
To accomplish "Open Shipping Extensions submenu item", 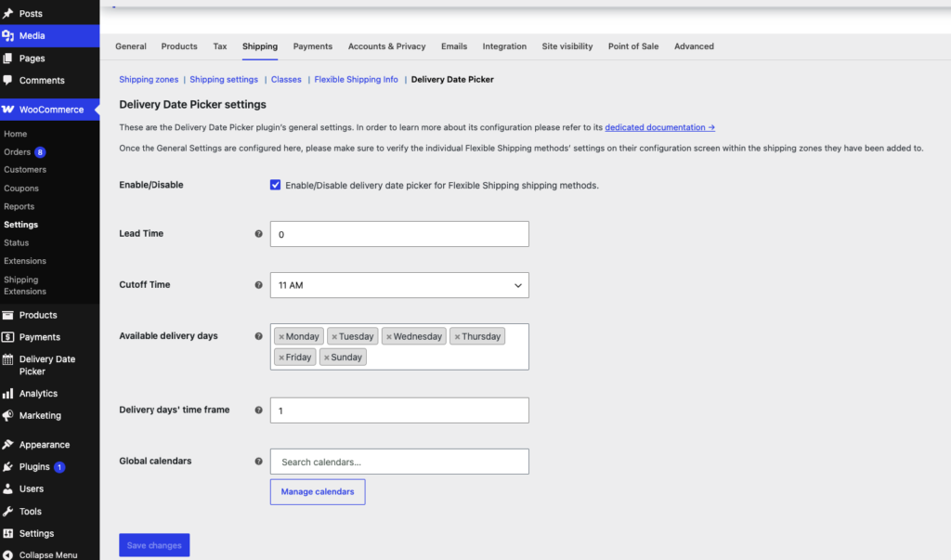I will [25, 285].
